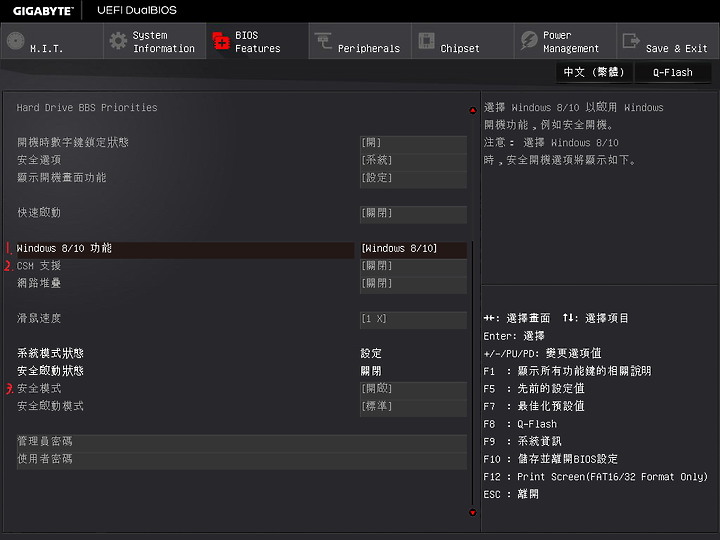Click the 管理員密碼 field
Screen dimensions: 720x540
coord(242,442)
